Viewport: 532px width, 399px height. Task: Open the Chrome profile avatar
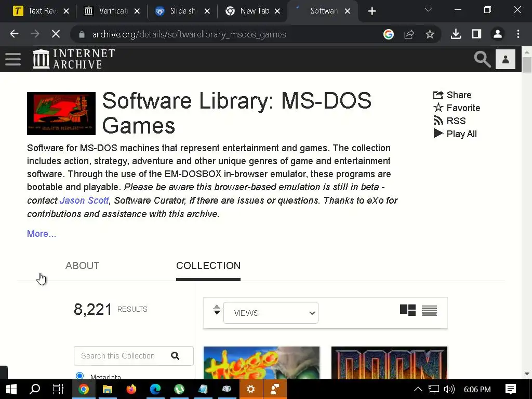(497, 34)
